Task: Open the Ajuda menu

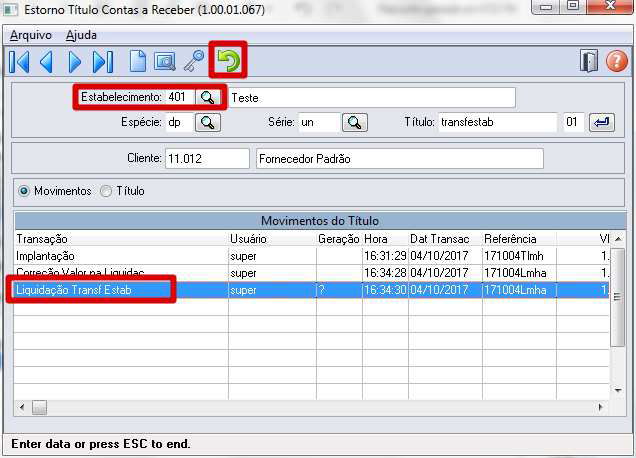Action: [81, 35]
